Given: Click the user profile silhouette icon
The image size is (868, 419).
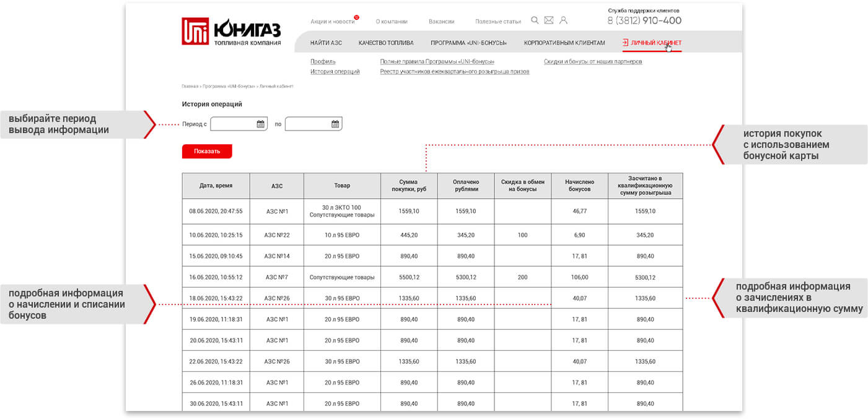Looking at the screenshot, I should 563,20.
